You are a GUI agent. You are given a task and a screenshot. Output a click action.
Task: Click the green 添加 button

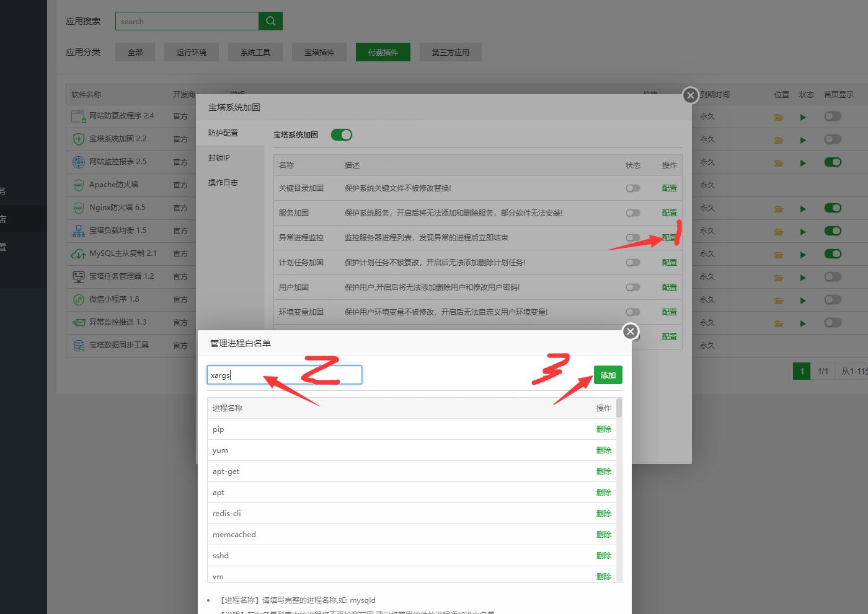[x=608, y=375]
